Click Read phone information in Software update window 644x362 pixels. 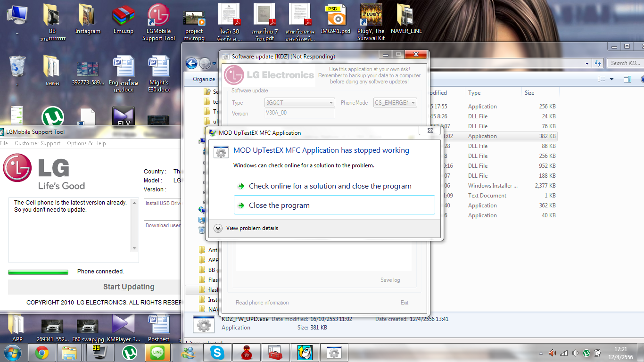pos(262,303)
